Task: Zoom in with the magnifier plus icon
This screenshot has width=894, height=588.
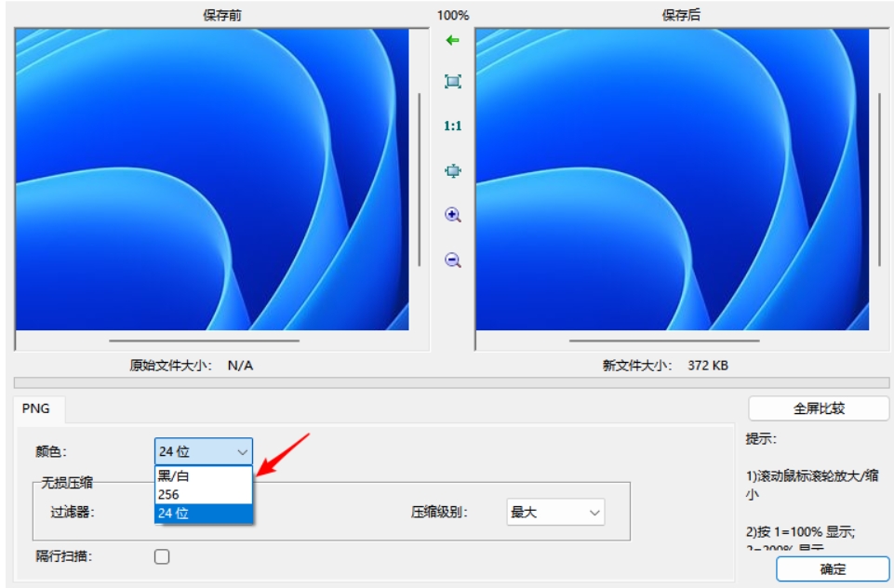Action: [453, 215]
